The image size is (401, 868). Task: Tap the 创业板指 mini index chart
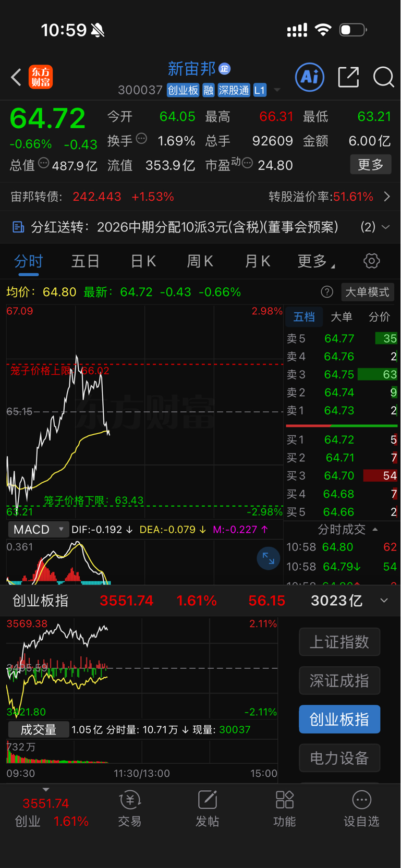[x=142, y=668]
